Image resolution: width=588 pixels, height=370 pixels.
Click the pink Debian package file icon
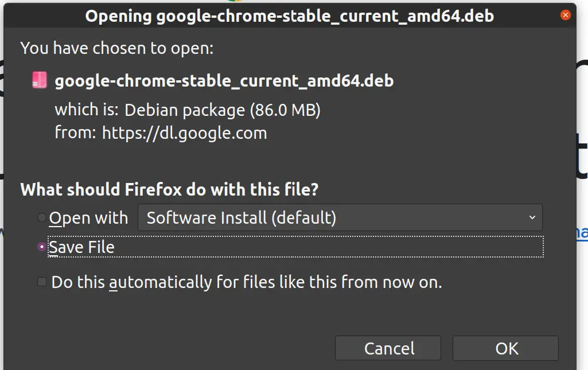pos(40,80)
